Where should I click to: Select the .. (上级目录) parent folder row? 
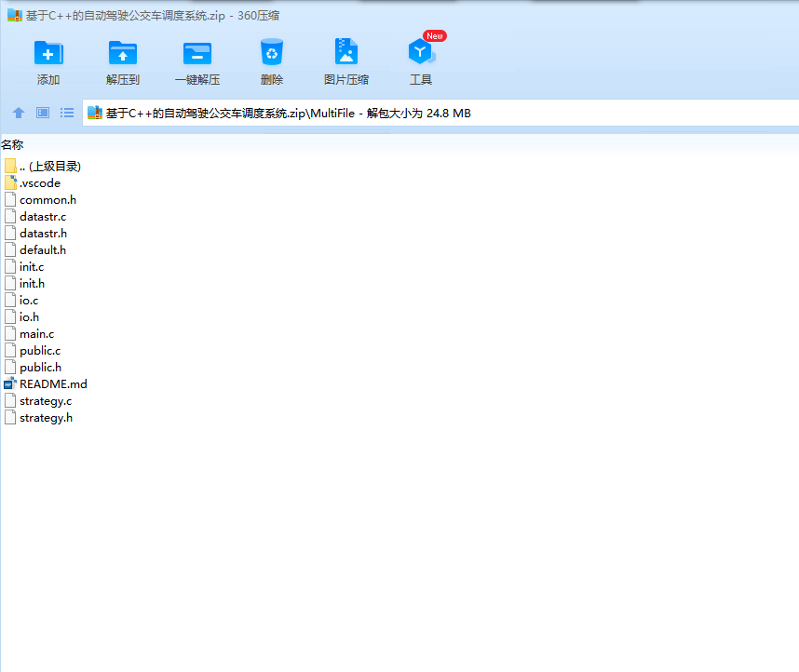[43, 166]
